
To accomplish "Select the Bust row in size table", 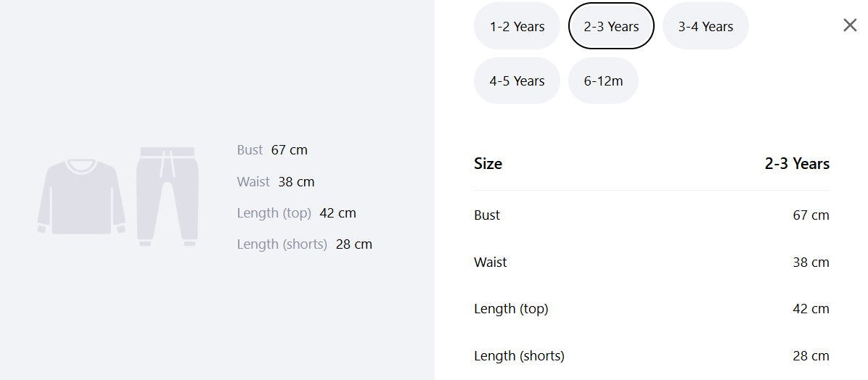I will [x=652, y=215].
